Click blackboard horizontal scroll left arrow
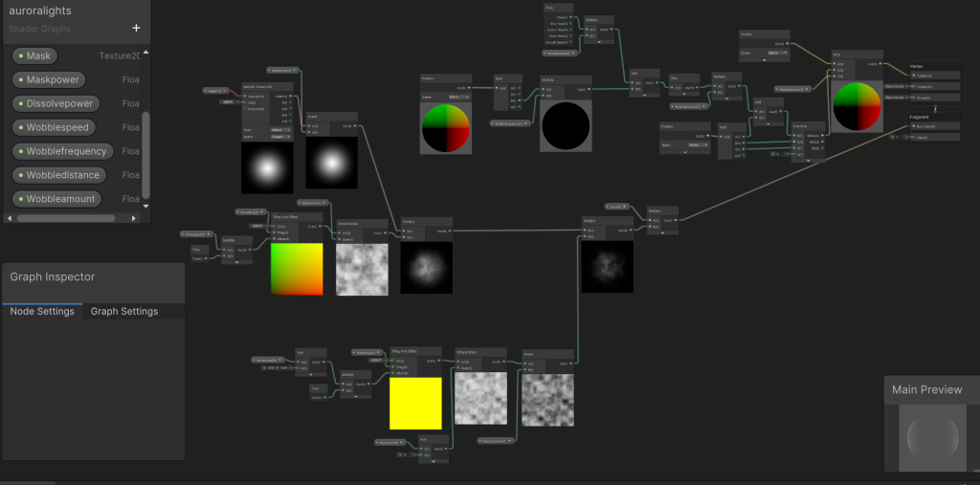The image size is (980, 485). (x=9, y=218)
